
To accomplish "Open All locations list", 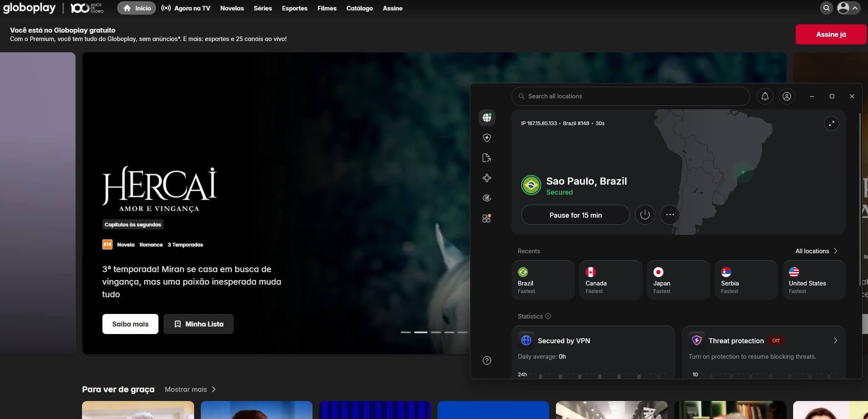I will pyautogui.click(x=816, y=251).
